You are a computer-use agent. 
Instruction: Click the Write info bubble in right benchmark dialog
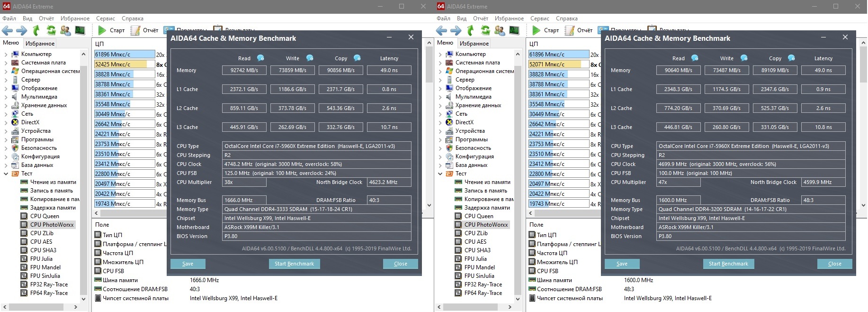744,58
